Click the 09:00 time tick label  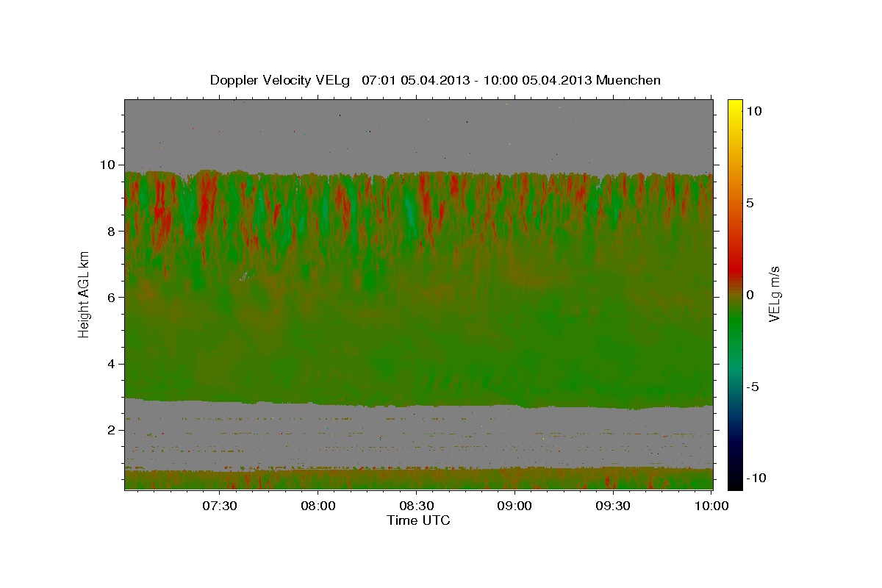[x=514, y=506]
